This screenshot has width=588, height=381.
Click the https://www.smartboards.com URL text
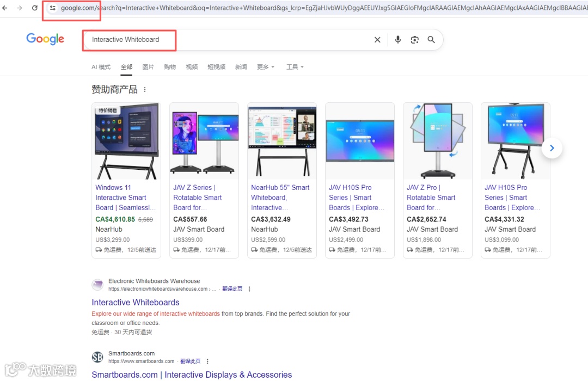[x=142, y=361]
